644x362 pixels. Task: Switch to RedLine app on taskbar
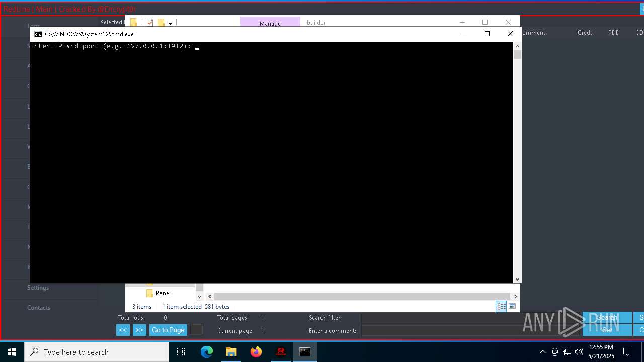[281, 352]
